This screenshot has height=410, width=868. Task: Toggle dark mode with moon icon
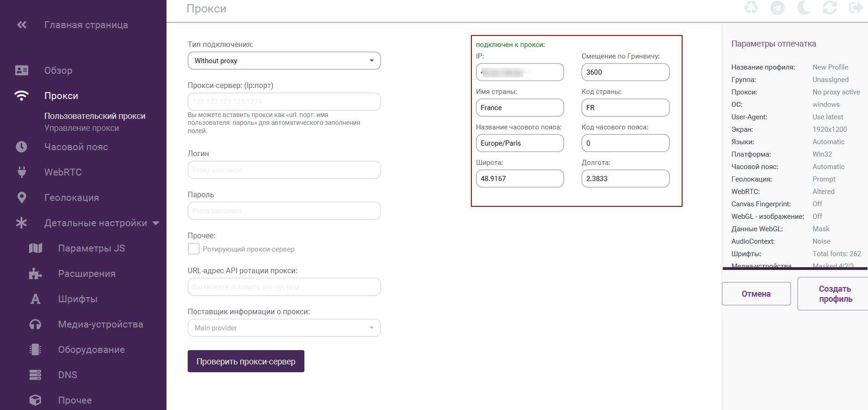(x=804, y=8)
